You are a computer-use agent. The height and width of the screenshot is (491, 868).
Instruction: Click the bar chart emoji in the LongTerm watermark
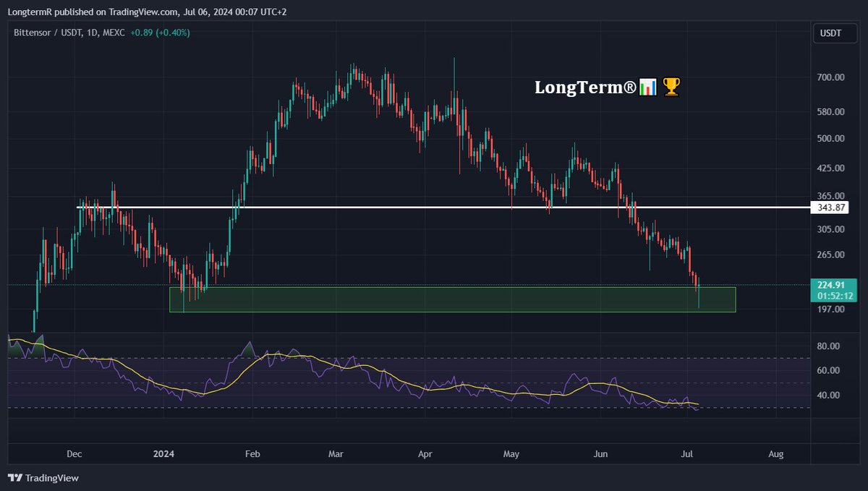pos(646,87)
